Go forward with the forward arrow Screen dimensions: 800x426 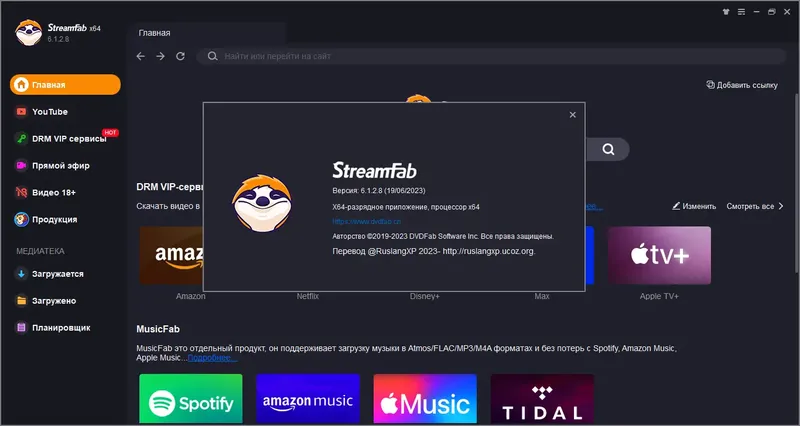[160, 56]
